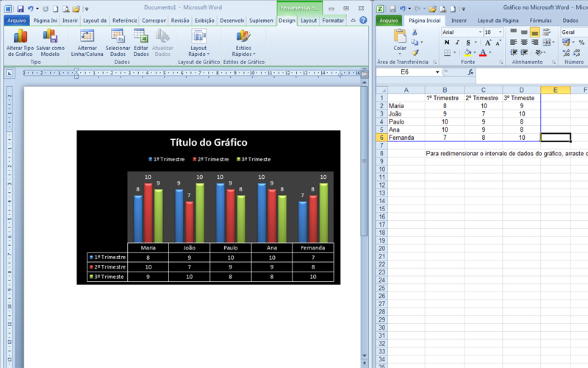Click Select All corner in Excel grid
Image resolution: width=588 pixels, height=368 pixels.
(381, 90)
